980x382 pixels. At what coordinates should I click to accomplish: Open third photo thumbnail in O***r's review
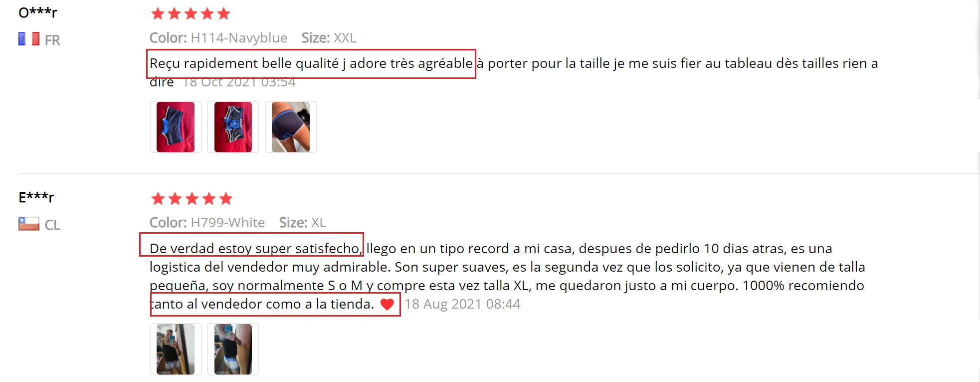pos(291,127)
